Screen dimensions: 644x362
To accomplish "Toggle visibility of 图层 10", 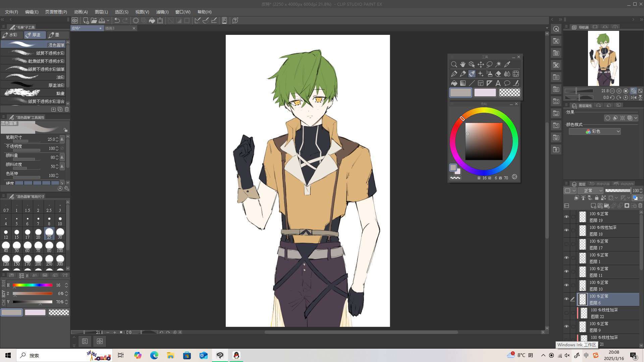I will point(567,285).
